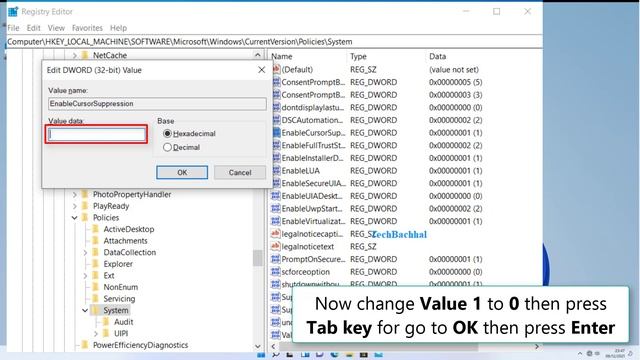Click the tree pane scroll up arrow

coord(258,55)
